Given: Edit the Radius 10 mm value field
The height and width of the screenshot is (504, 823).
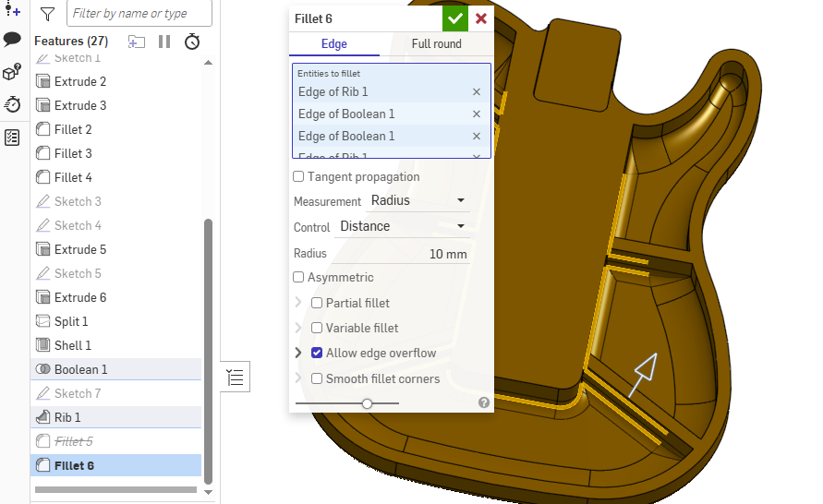Looking at the screenshot, I should point(402,254).
